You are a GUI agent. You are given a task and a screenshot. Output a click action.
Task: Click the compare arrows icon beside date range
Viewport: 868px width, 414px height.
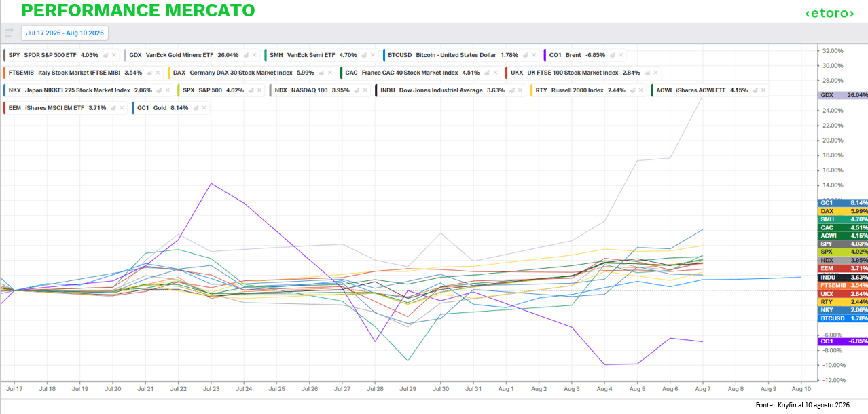tap(9, 33)
